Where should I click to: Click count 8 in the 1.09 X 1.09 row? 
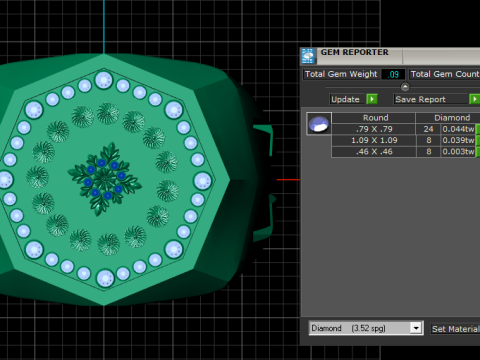pyautogui.click(x=428, y=140)
